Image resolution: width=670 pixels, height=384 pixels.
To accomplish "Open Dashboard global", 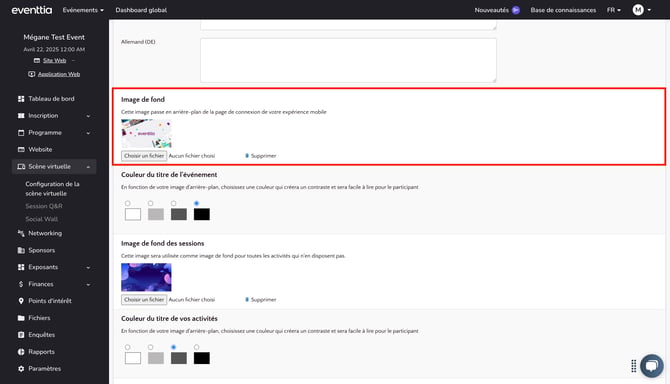I will pyautogui.click(x=141, y=10).
